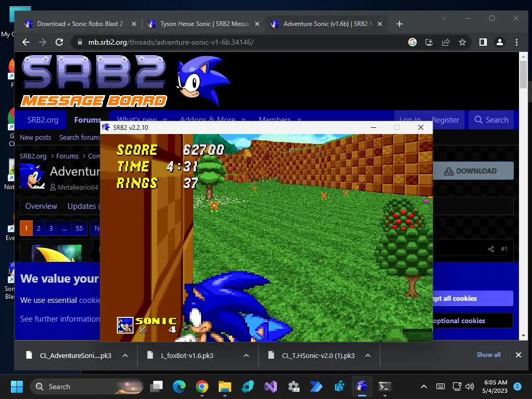Image resolution: width=532 pixels, height=399 pixels.
Task: Open File Explorer from the taskbar
Action: [224, 387]
